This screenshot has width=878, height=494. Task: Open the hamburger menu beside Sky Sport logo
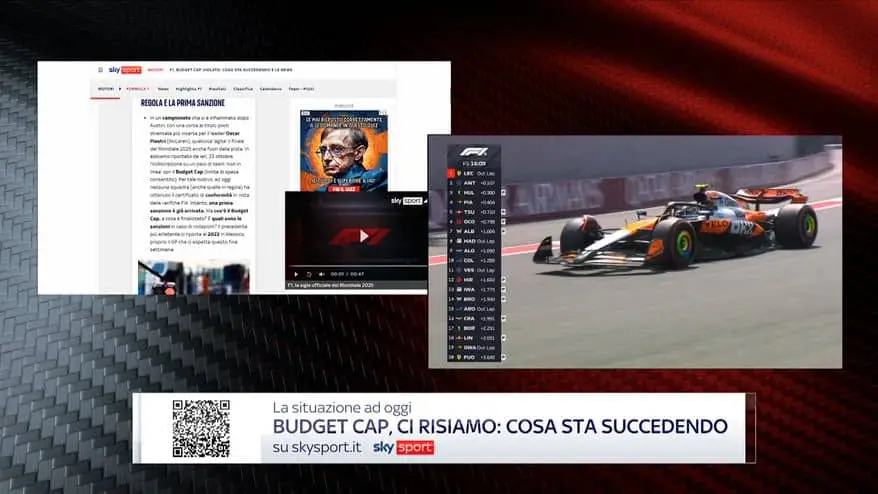click(x=100, y=70)
